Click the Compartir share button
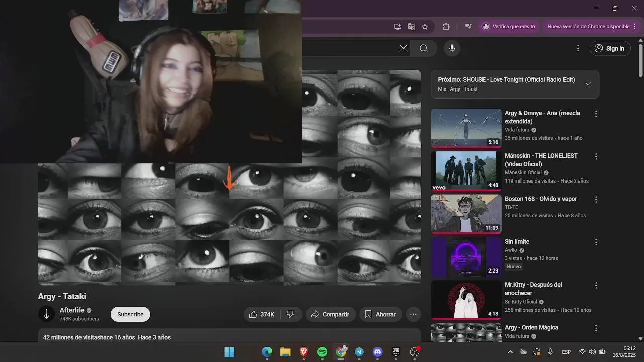The height and width of the screenshot is (362, 644). click(x=330, y=314)
